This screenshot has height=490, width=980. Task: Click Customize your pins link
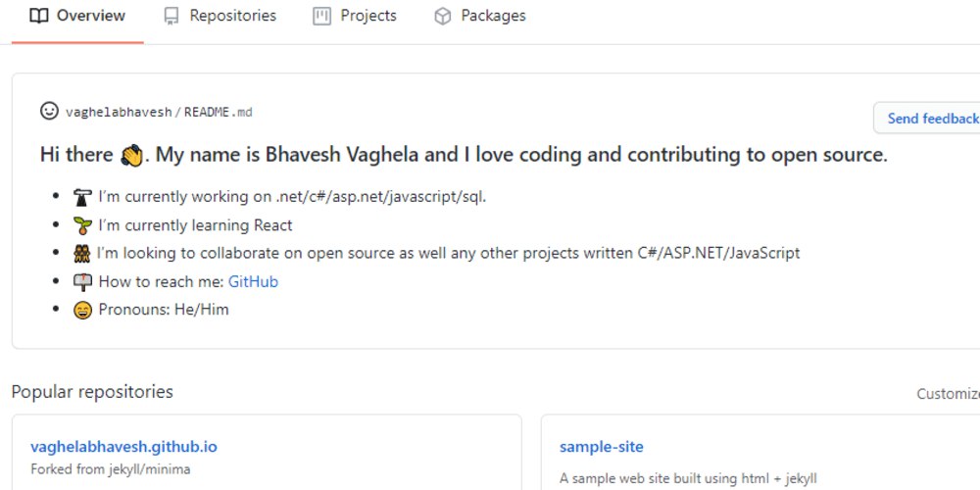pyautogui.click(x=948, y=394)
